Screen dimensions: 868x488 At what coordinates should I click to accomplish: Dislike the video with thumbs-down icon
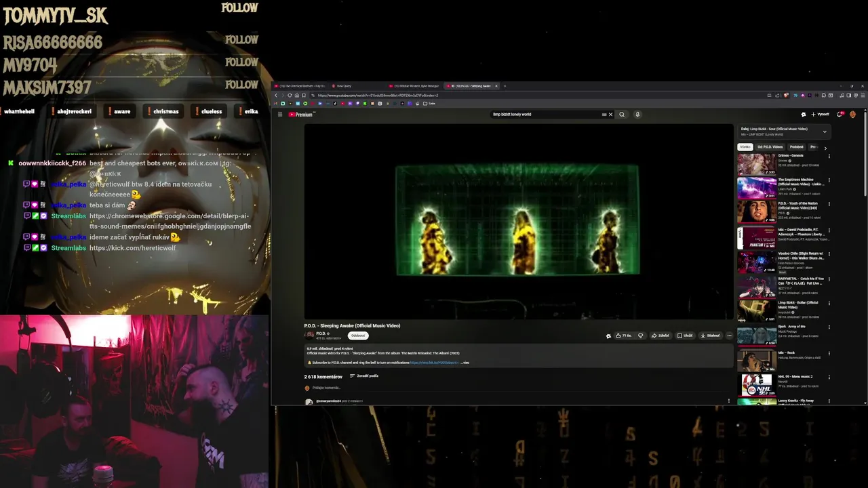pos(640,335)
